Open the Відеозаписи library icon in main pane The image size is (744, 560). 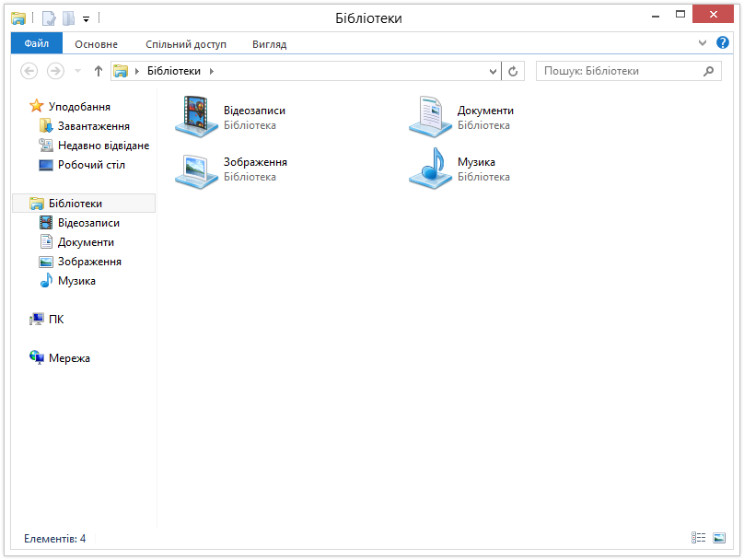196,117
